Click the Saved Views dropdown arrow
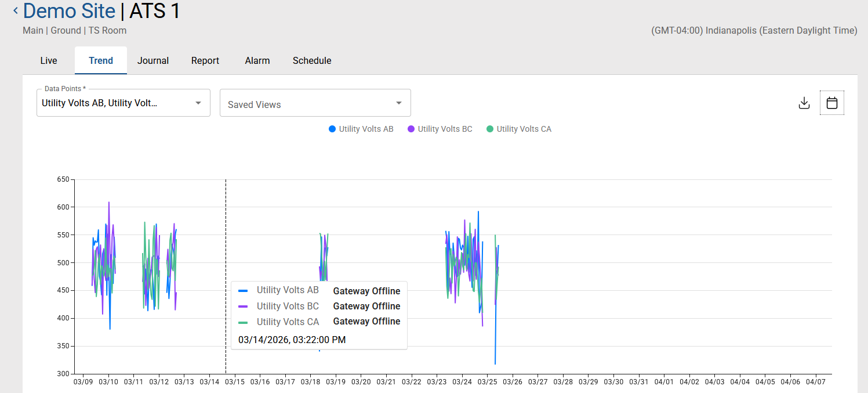The image size is (868, 393). [398, 103]
